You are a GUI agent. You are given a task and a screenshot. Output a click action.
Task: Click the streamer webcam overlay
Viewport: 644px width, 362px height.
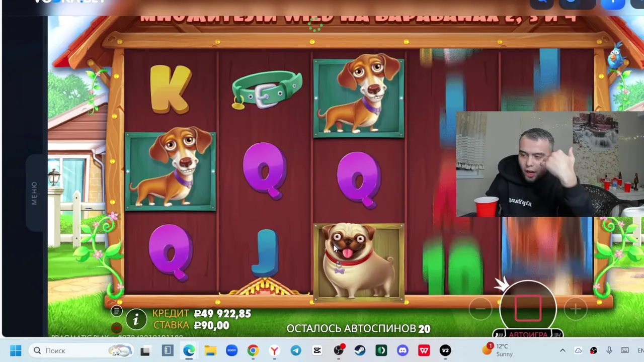tap(549, 164)
